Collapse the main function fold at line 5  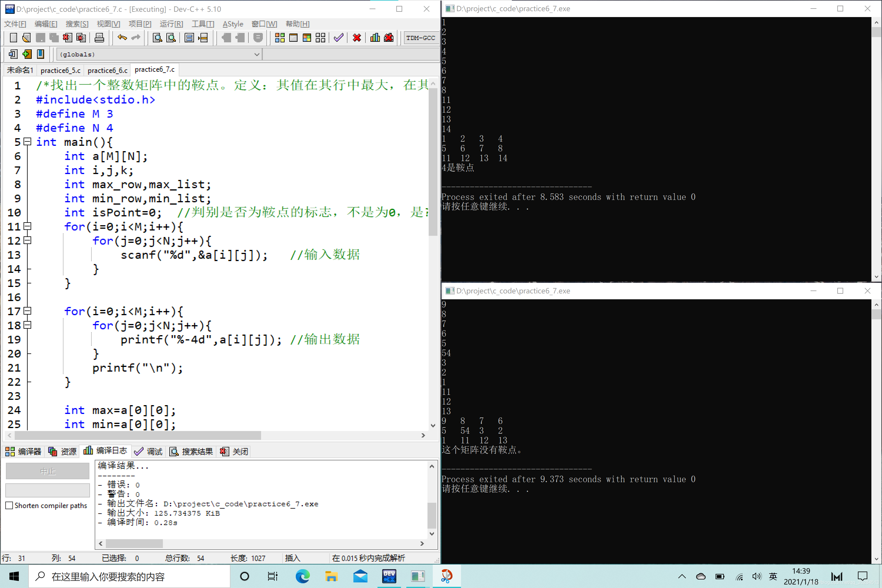[x=27, y=142]
